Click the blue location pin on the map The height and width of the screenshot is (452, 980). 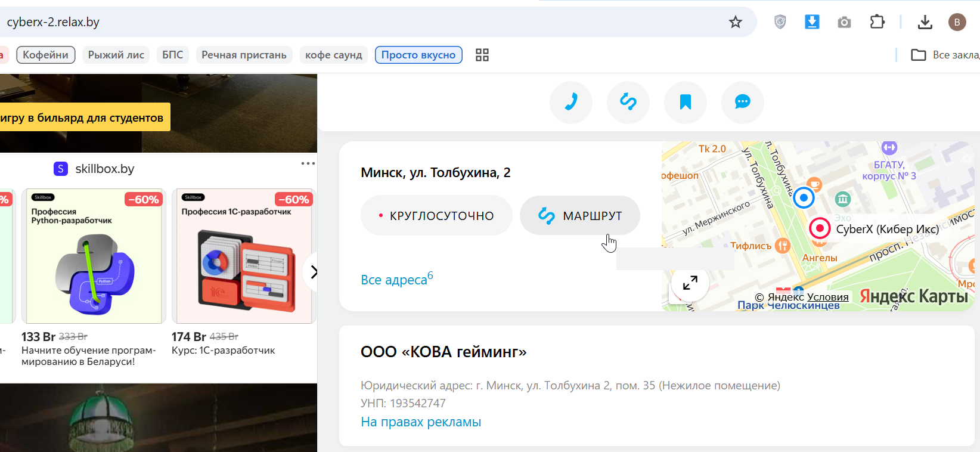coord(804,197)
